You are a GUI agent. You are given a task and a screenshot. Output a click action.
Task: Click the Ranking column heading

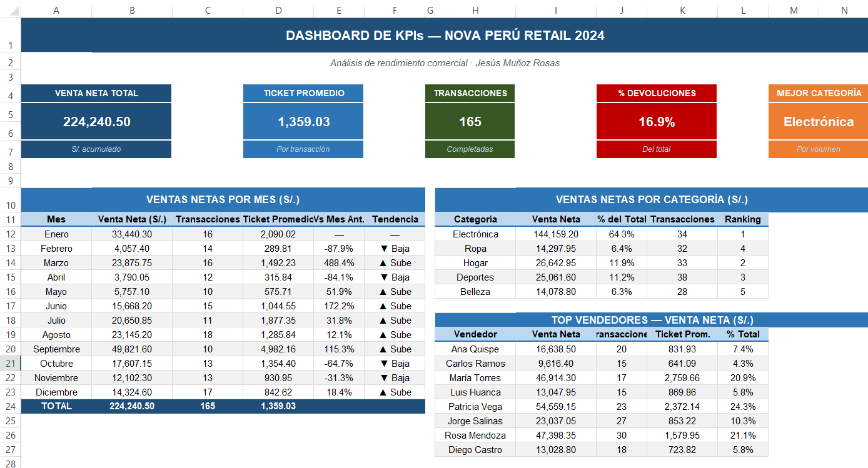(743, 219)
